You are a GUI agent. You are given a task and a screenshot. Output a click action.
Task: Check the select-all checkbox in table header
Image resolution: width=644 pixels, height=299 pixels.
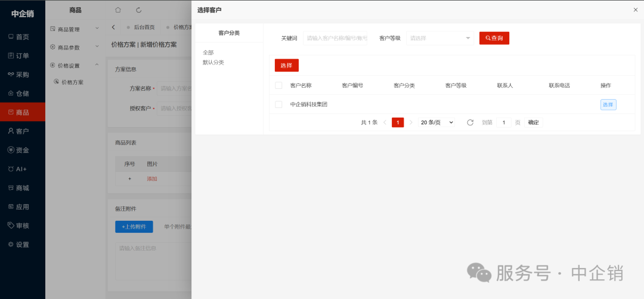[278, 85]
